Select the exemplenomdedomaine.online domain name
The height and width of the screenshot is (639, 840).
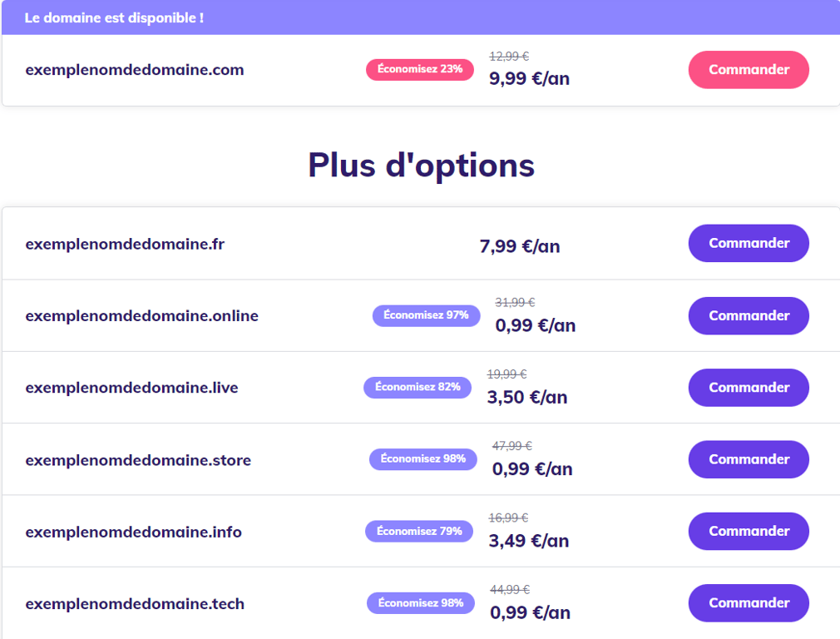tap(142, 315)
